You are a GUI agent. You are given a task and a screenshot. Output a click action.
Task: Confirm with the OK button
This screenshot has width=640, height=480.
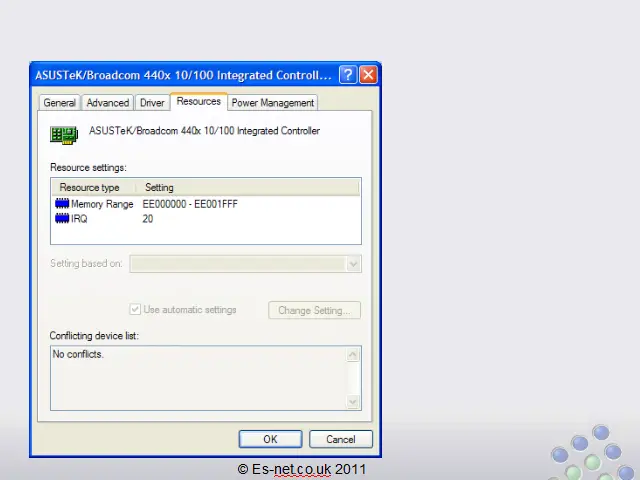tap(270, 439)
